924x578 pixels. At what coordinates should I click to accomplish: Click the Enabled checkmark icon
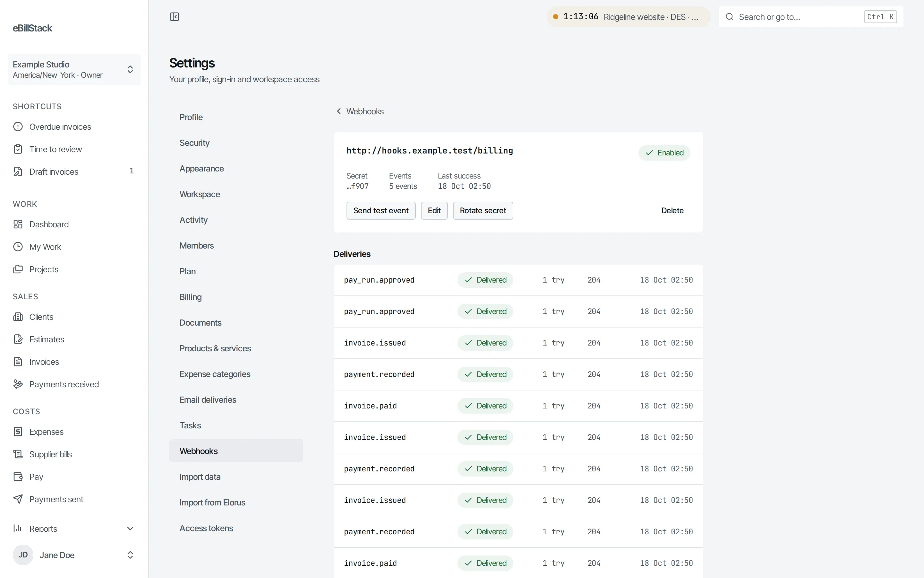[649, 153]
